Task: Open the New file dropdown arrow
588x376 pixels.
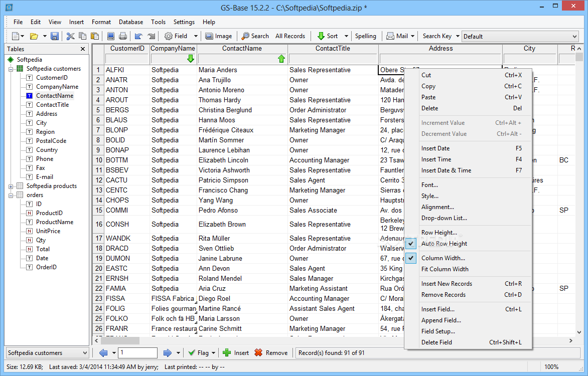Action: (x=23, y=37)
